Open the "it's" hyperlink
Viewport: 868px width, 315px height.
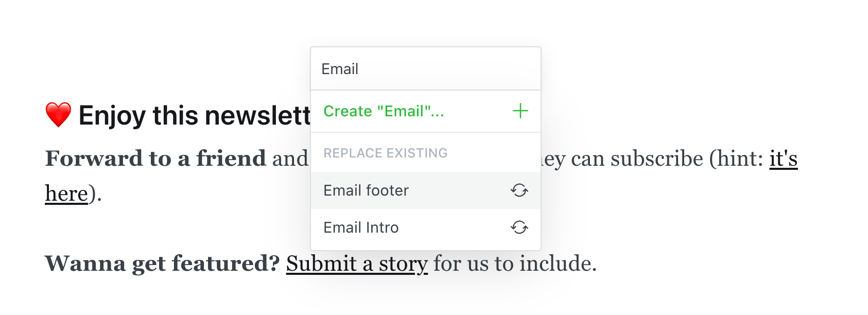[783, 159]
